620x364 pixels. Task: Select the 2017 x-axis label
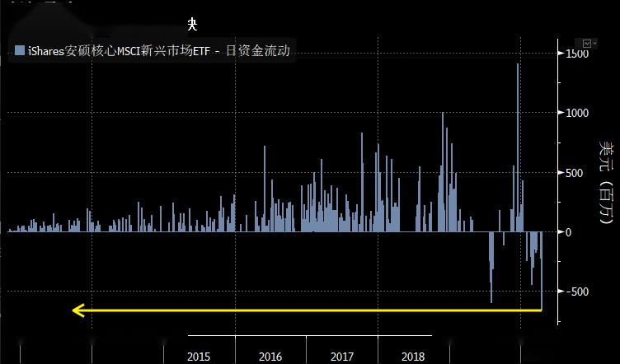(342, 357)
